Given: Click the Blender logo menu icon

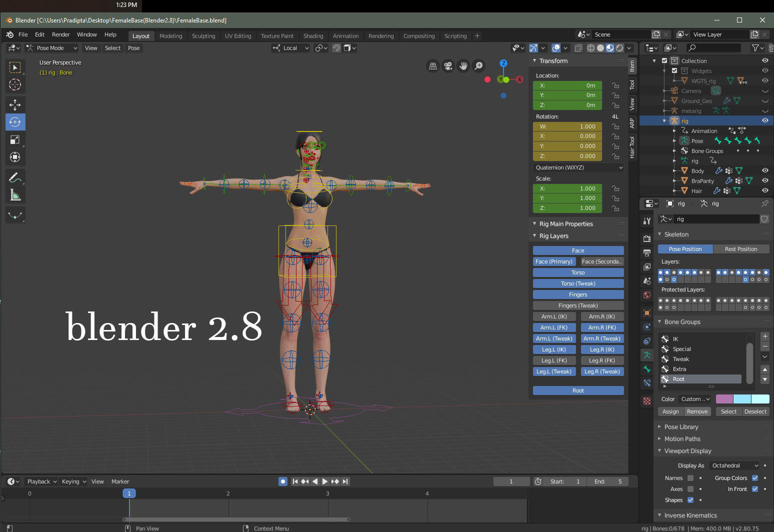Looking at the screenshot, I should point(9,34).
